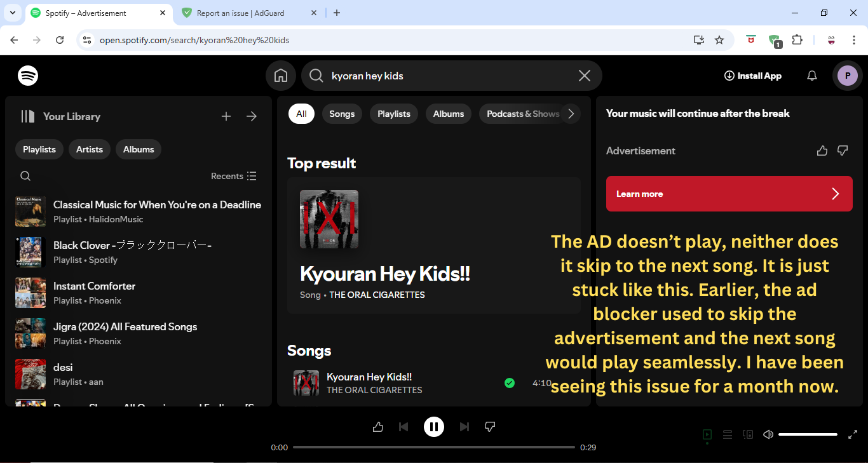Reveal more search filters with the right chevron
Viewport: 868px width, 463px height.
click(571, 114)
